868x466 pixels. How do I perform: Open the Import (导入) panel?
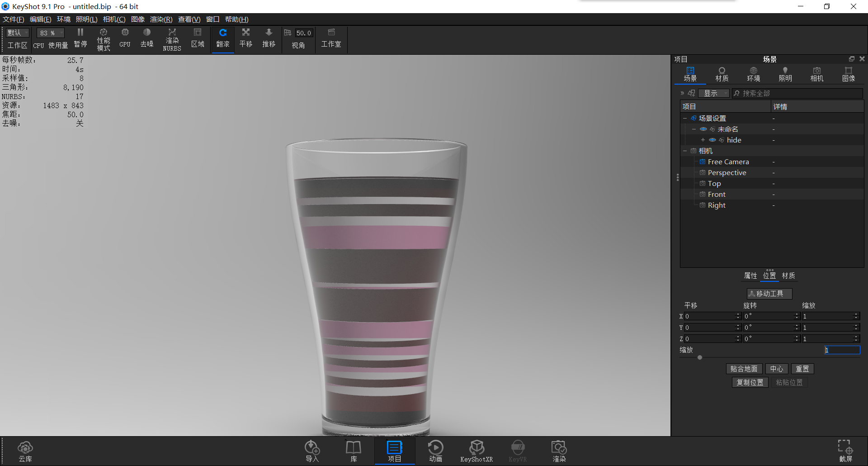tap(312, 451)
